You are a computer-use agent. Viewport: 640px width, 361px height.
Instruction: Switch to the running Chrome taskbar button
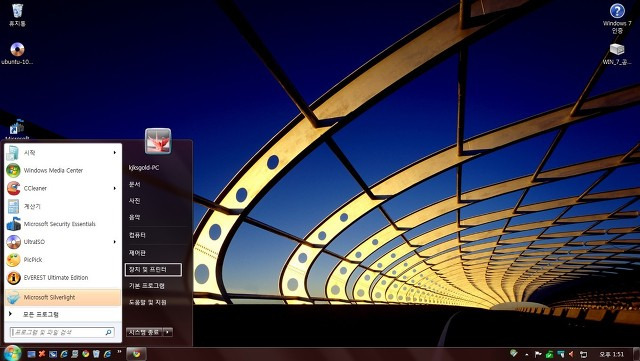tap(136, 354)
